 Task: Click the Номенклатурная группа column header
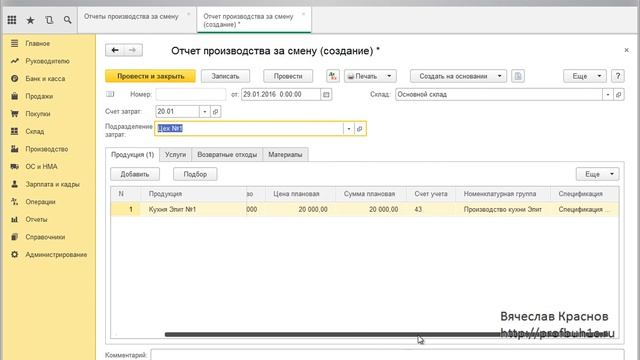click(503, 194)
